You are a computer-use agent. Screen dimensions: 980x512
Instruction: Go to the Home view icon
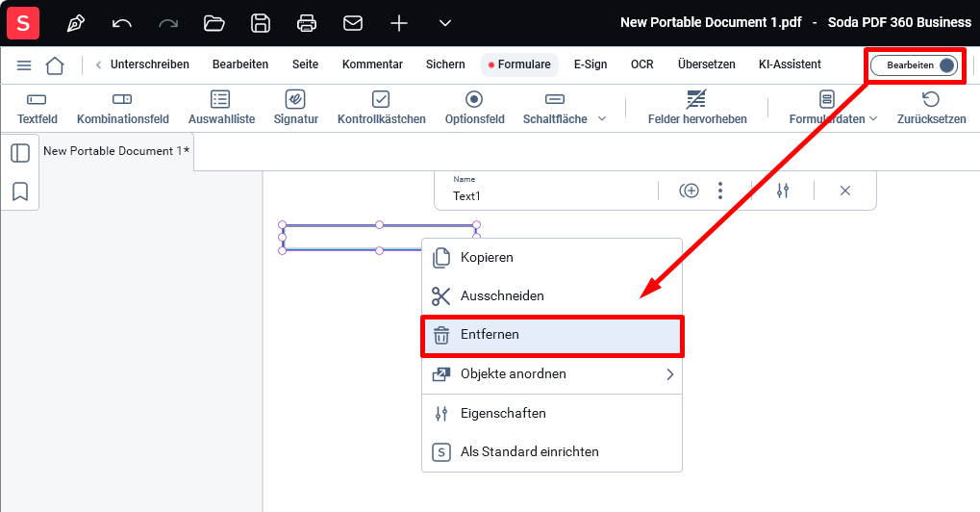tap(55, 65)
